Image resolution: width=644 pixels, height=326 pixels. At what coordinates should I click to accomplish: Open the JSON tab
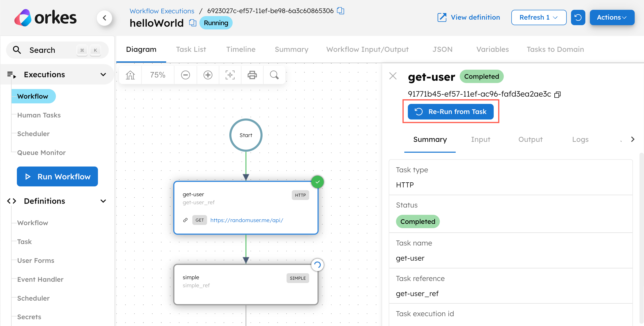click(442, 49)
